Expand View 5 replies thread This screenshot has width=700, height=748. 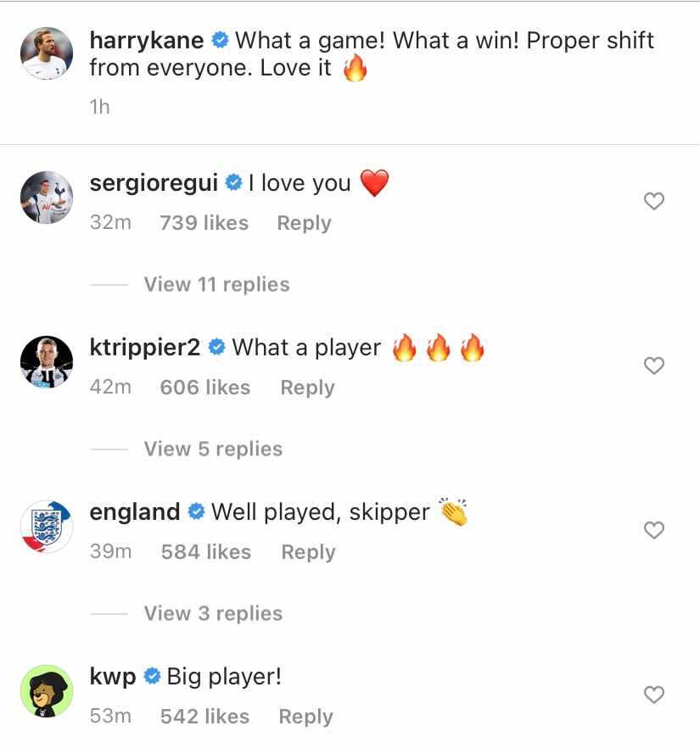[x=213, y=449]
